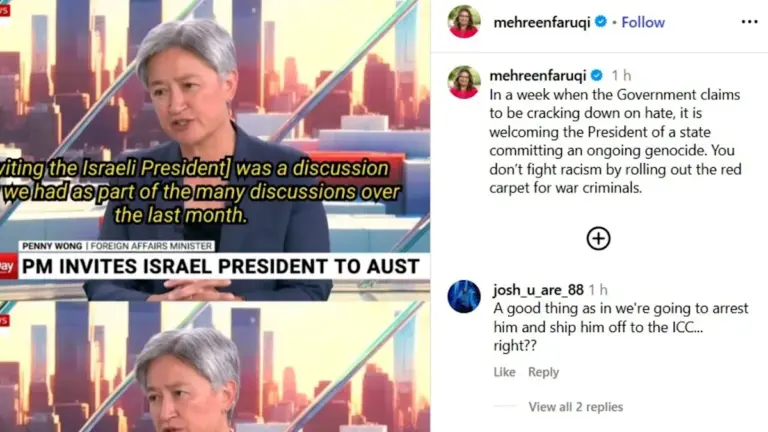
Task: Click mehreenfaruqi avatar next to the caption
Action: 463,82
